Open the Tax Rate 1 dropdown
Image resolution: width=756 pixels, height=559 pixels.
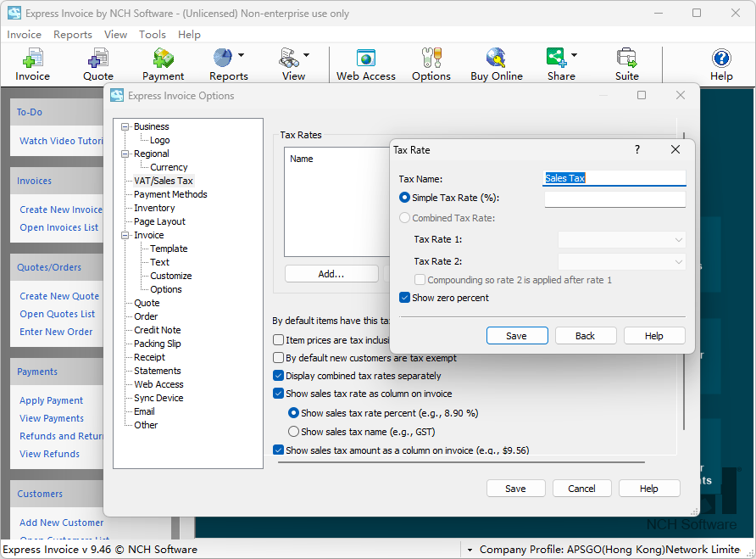pos(622,239)
